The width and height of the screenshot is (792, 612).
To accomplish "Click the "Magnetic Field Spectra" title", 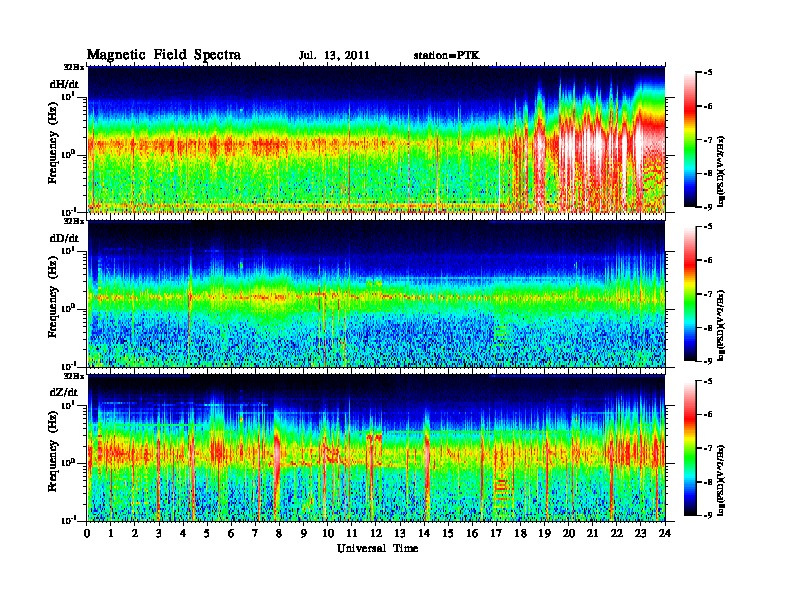I will click(163, 55).
